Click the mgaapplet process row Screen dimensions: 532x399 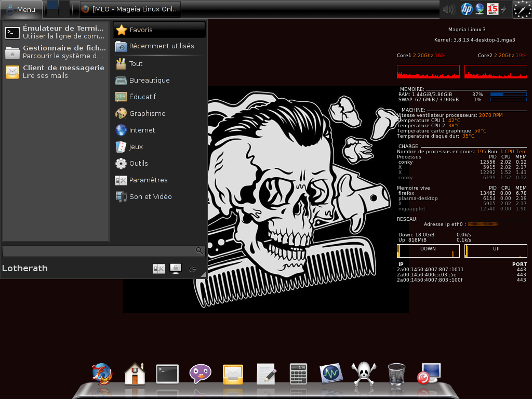[x=462, y=209]
